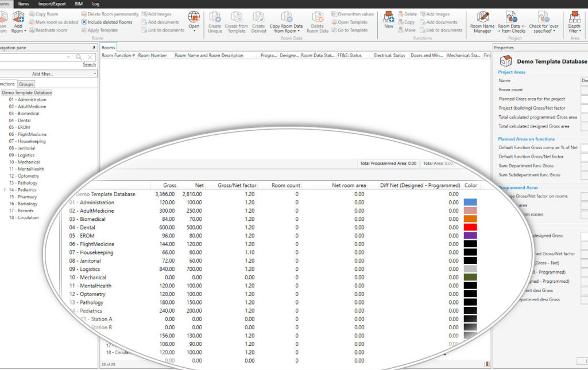Viewport: 588px width, 370px height.
Task: Click the red color swatch for Dental
Action: pyautogui.click(x=470, y=227)
